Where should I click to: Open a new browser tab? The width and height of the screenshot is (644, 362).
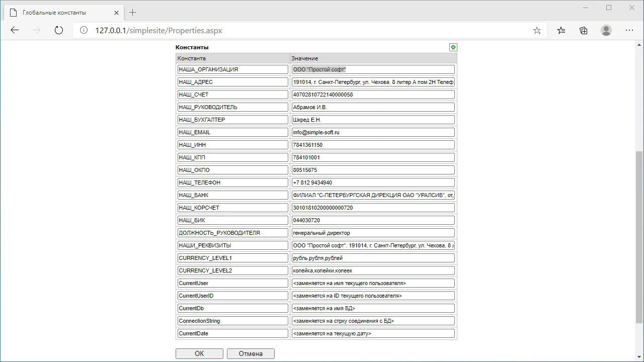point(133,13)
